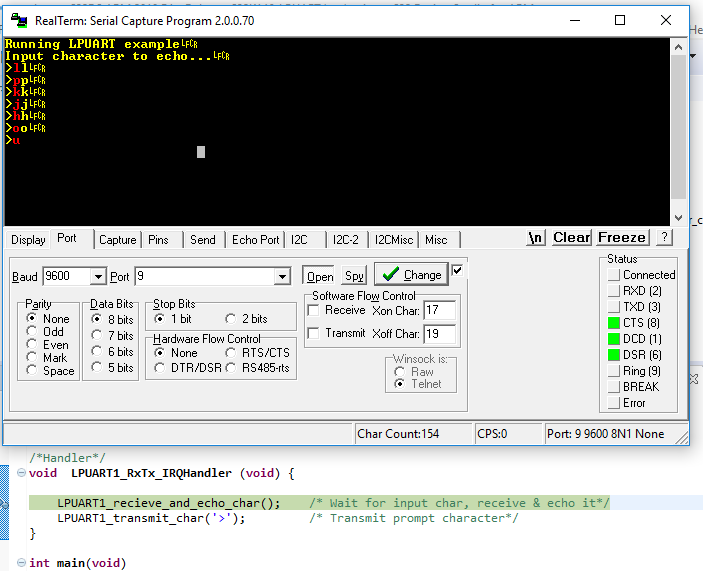Screen dimensions: 703x571
Task: Toggle the checkbox next to Change button
Action: point(457,270)
